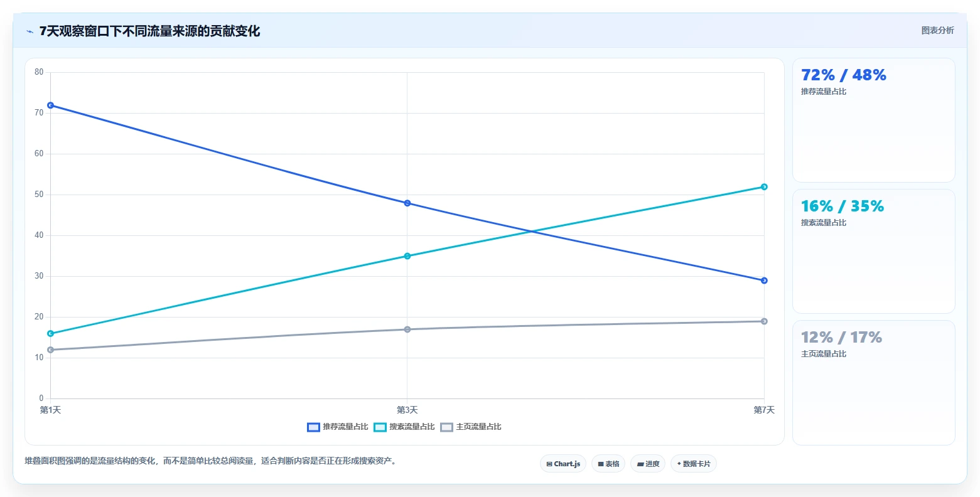Click the lightning icon beside the chart title
The width and height of the screenshot is (980, 497).
coord(30,31)
